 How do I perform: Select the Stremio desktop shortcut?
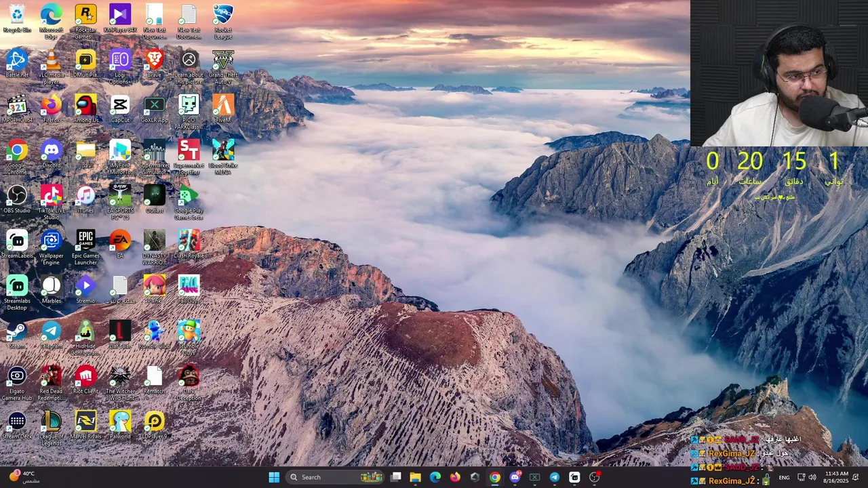[85, 290]
